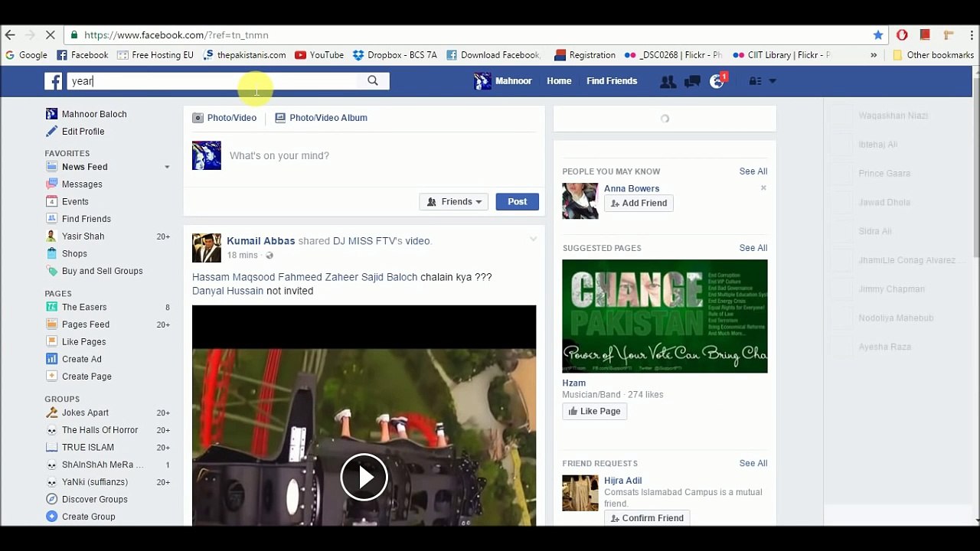Click the browser address bar
Image resolution: width=980 pixels, height=551 pixels.
click(467, 35)
